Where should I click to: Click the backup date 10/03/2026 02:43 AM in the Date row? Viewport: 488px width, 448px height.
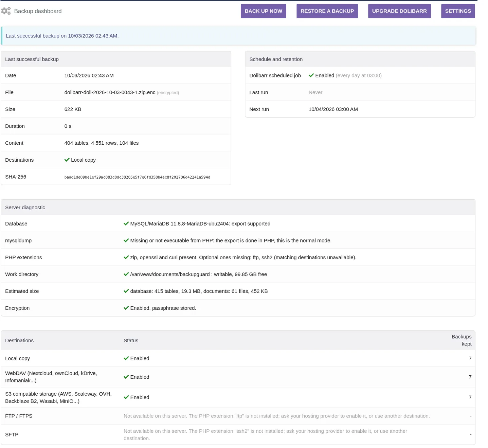(x=89, y=75)
